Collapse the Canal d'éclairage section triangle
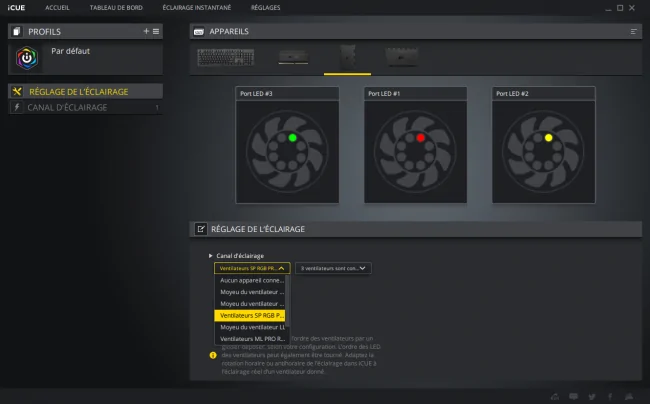The height and width of the screenshot is (404, 650). 211,256
